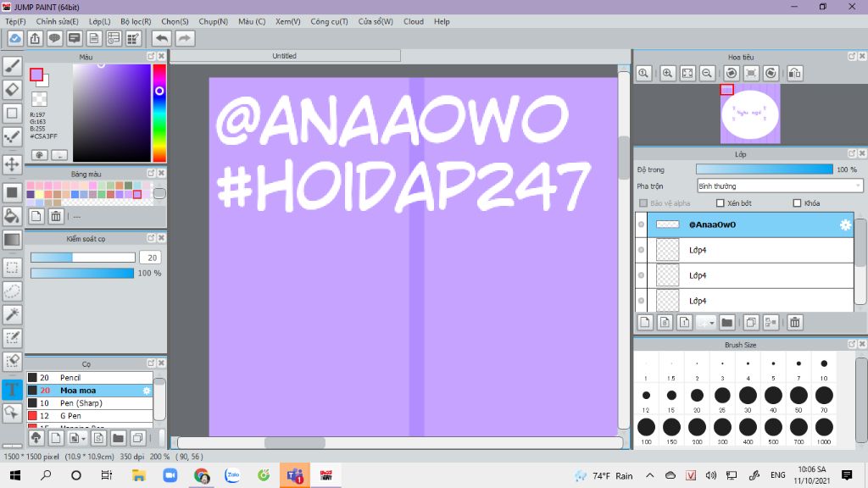Zoom out on the navigator

707,73
